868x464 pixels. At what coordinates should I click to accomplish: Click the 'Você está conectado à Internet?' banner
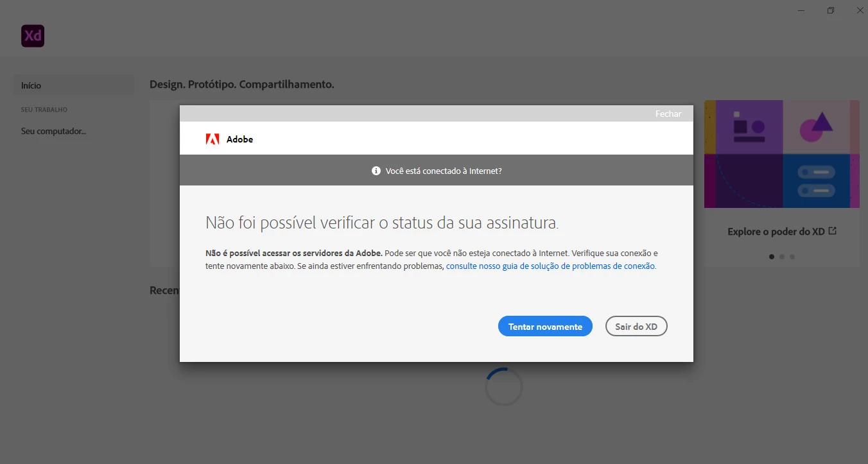click(437, 171)
